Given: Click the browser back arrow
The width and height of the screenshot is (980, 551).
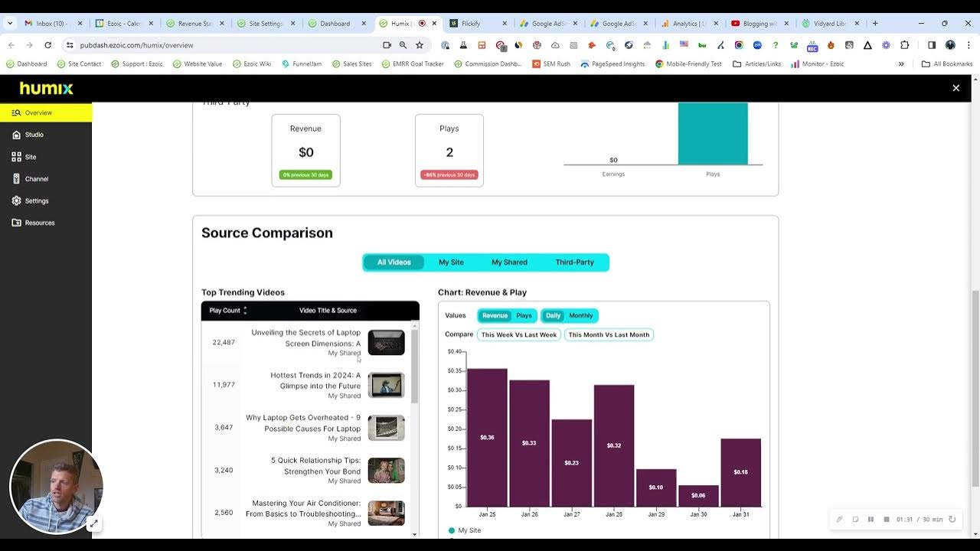Looking at the screenshot, I should 11,45.
